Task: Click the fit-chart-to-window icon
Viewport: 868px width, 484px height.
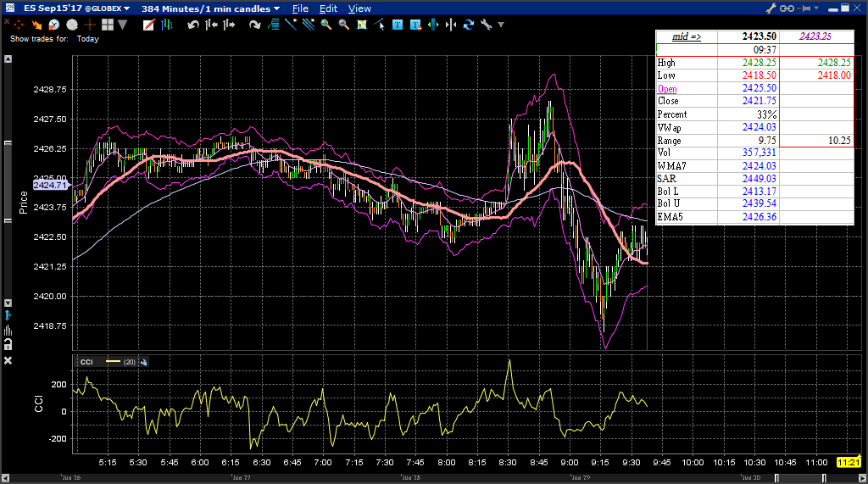Action: tap(361, 25)
